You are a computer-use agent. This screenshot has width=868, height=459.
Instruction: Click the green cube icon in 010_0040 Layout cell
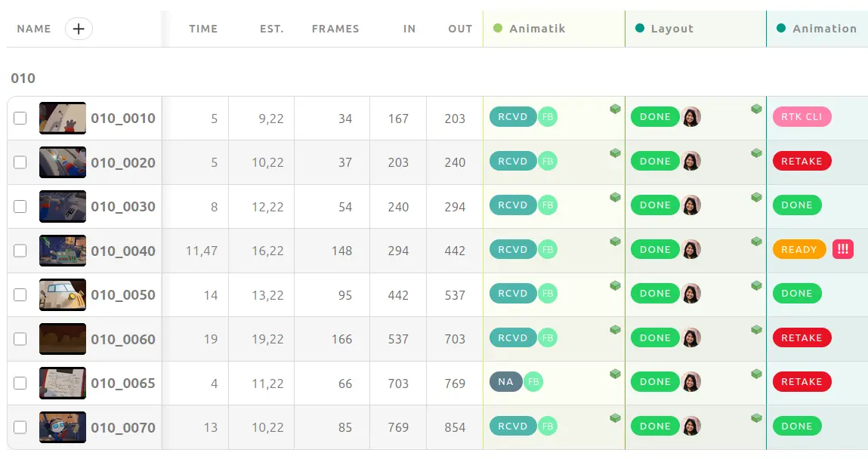click(x=756, y=242)
